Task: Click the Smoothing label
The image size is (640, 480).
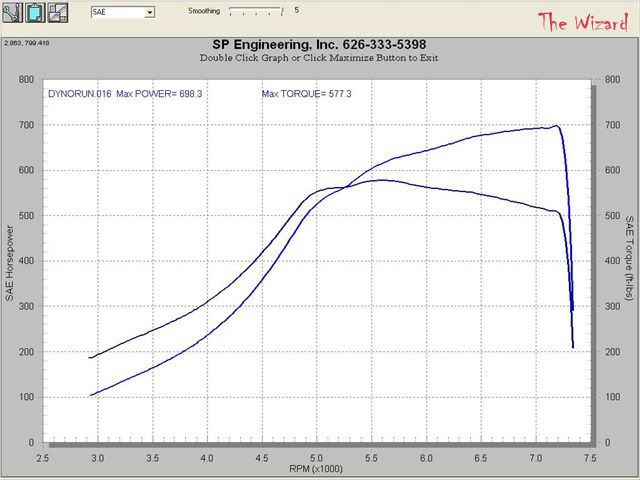Action: click(204, 11)
